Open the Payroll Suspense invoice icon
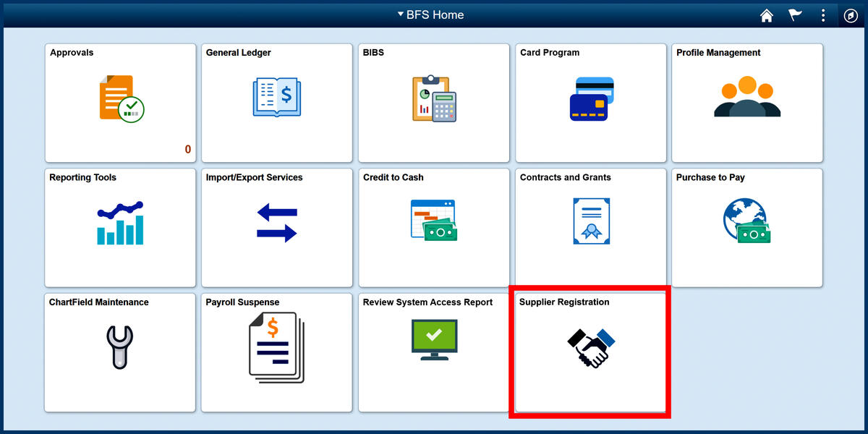This screenshot has height=434, width=868. click(277, 347)
